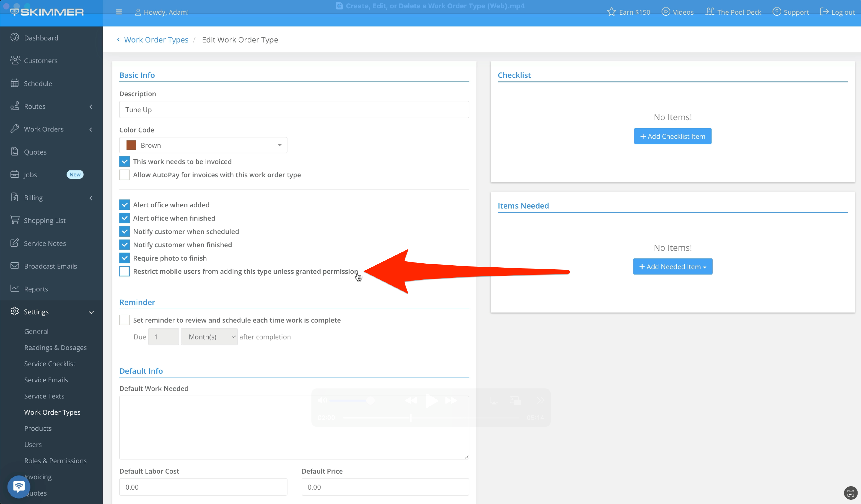Viewport: 861px width, 504px height.
Task: Click the Support question mark icon
Action: point(777,12)
